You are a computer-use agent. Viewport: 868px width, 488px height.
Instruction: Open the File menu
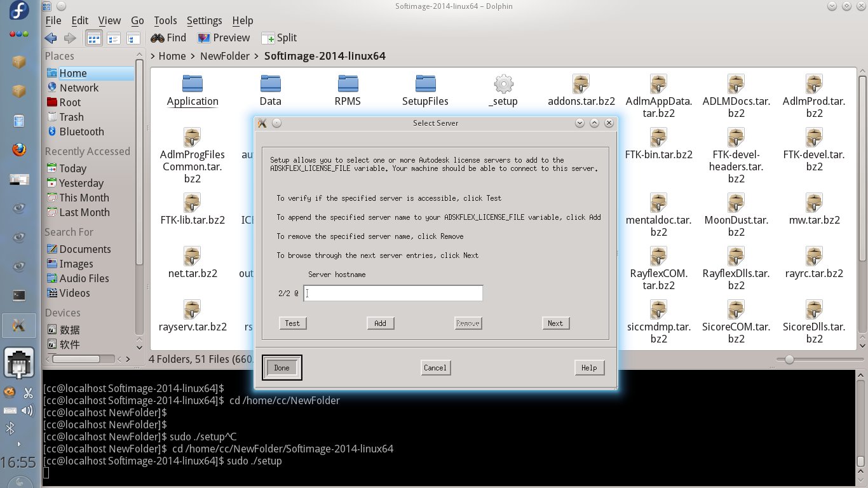[x=53, y=20]
